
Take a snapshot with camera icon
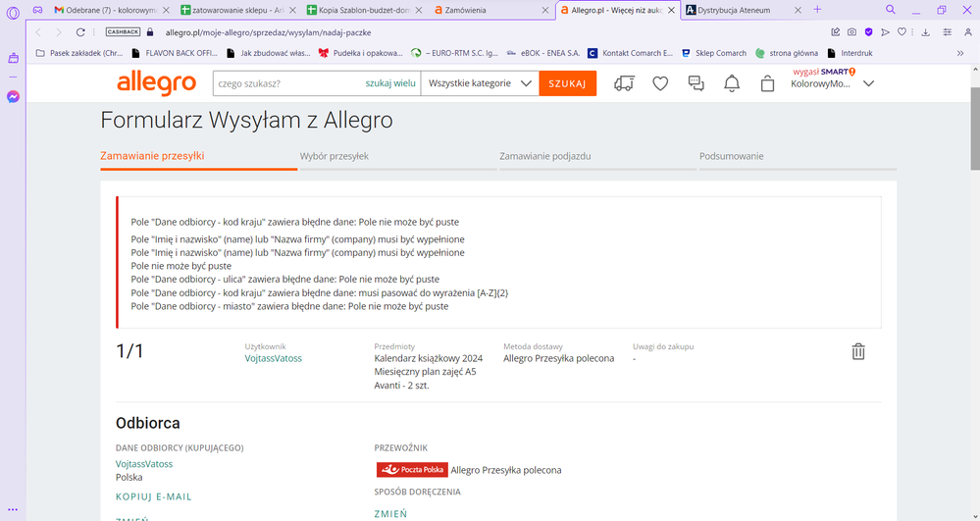[x=851, y=32]
